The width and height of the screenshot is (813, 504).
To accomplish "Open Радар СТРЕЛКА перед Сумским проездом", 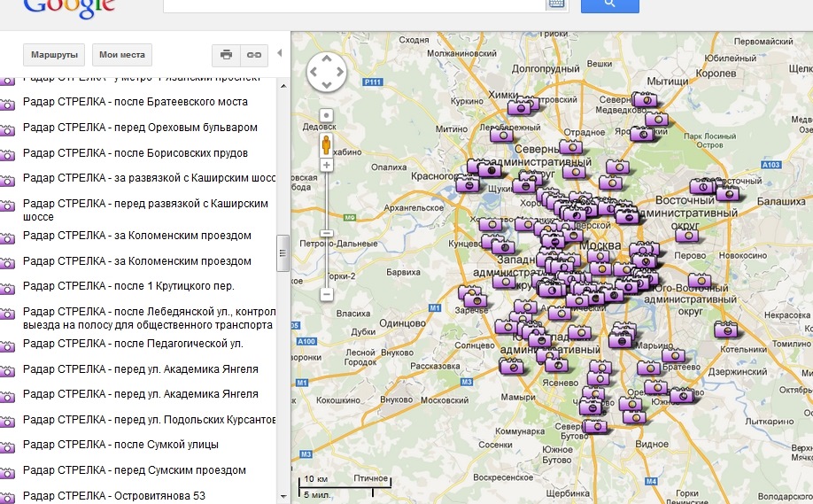I will (x=135, y=470).
